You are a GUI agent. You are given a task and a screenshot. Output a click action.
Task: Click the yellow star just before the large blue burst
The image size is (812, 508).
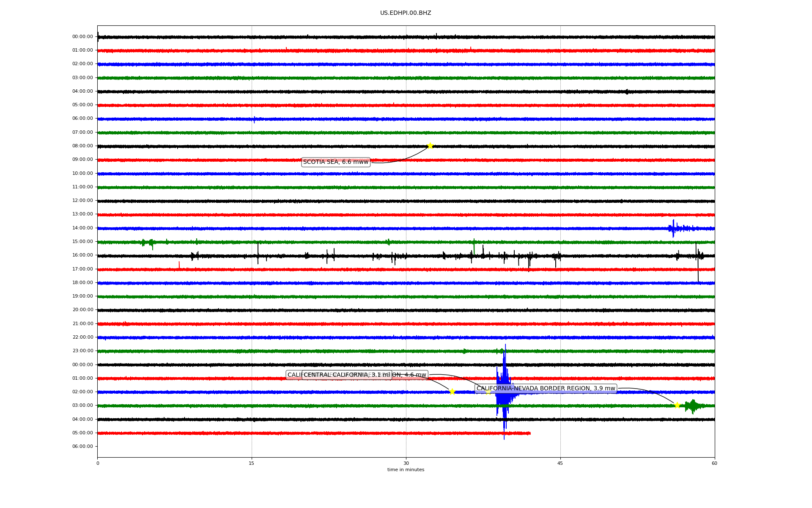tap(488, 392)
